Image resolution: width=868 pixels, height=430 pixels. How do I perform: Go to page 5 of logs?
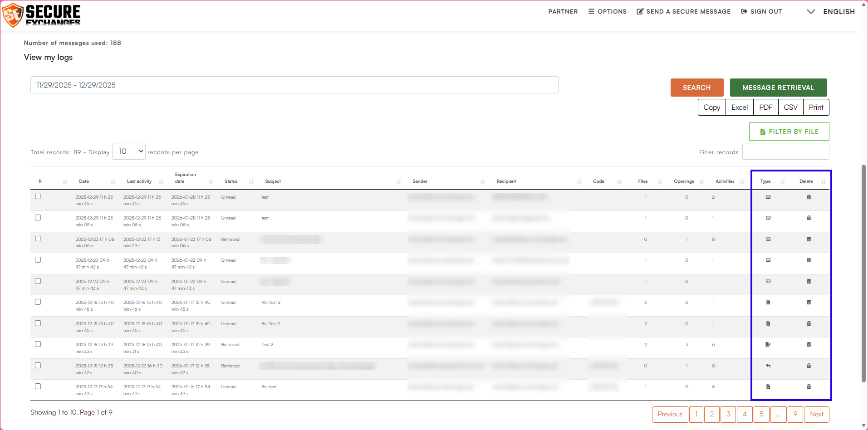click(761, 414)
